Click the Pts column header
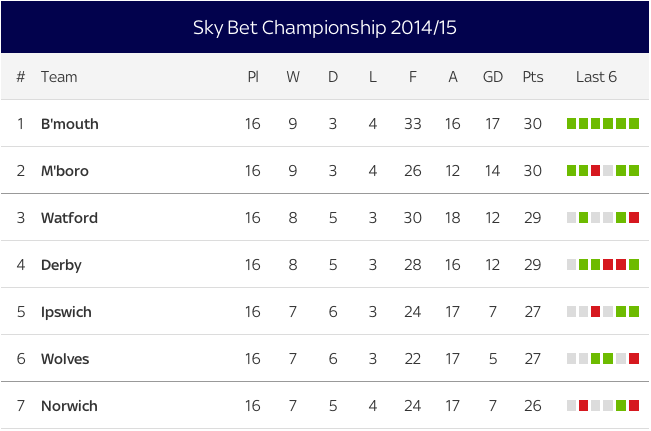 532,77
